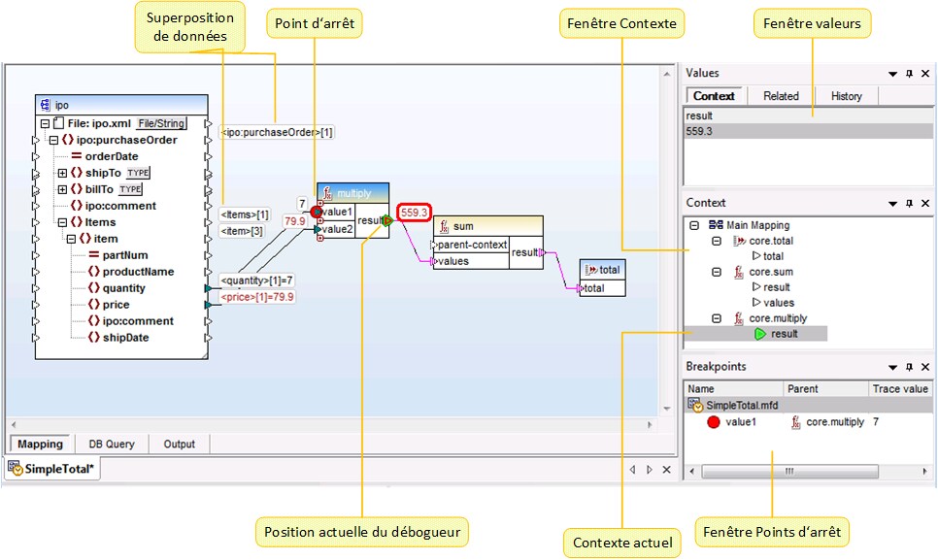Click the Main Mapping icon in Context panel
Screen dimensions: 938x560
(718, 223)
